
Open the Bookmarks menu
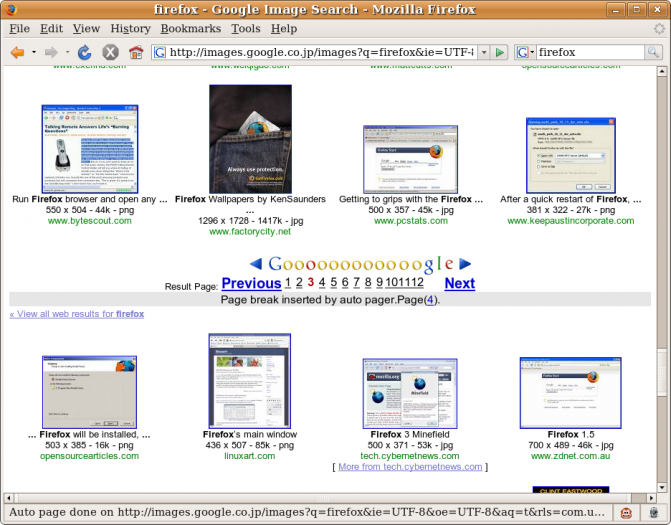190,29
